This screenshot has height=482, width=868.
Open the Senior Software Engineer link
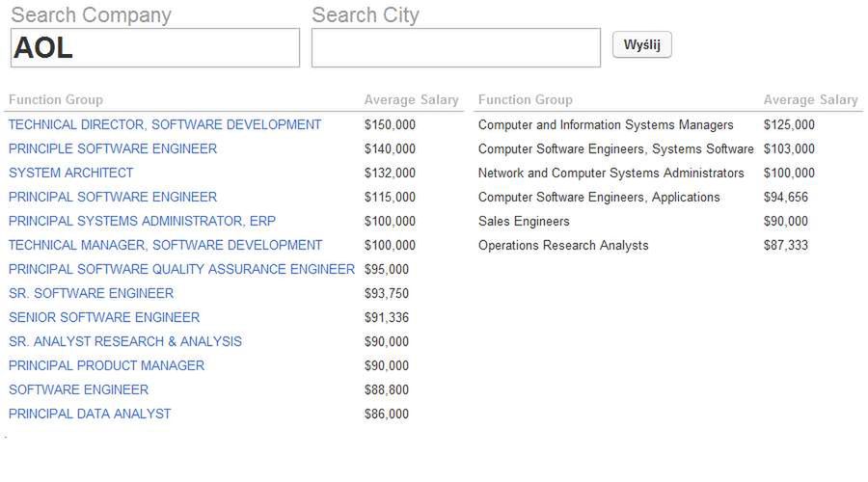pos(104,317)
